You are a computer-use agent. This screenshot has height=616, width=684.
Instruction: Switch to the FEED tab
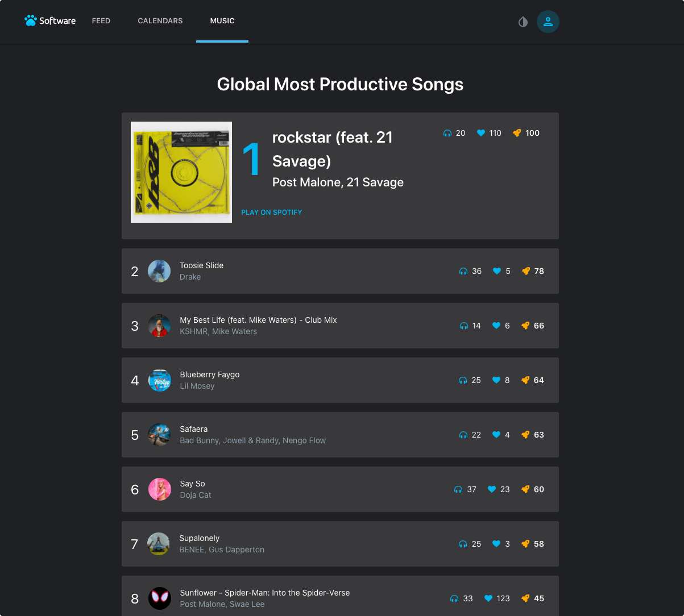click(x=101, y=20)
